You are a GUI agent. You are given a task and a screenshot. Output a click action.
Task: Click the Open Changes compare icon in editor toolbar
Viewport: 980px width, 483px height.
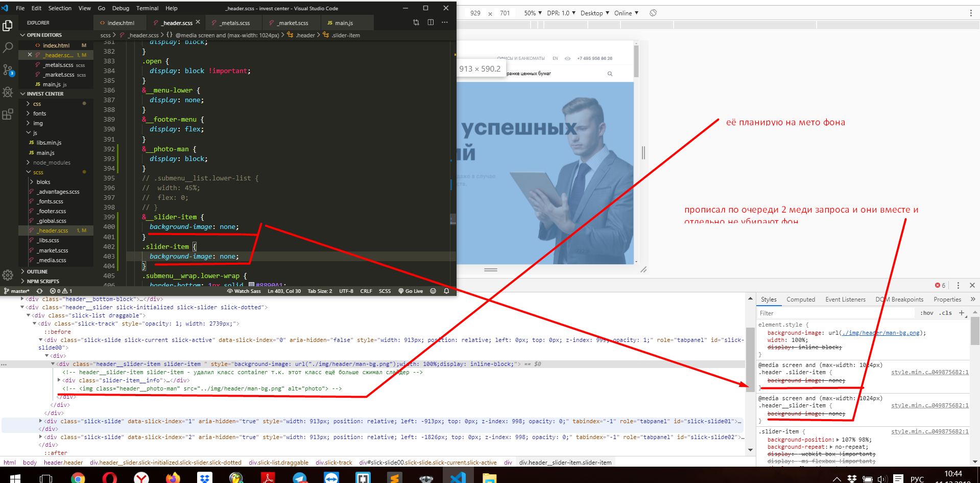pyautogui.click(x=416, y=22)
